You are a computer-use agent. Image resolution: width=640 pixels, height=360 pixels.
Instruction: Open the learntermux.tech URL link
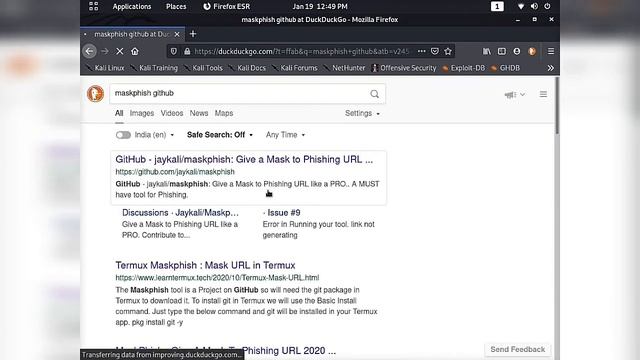217,278
